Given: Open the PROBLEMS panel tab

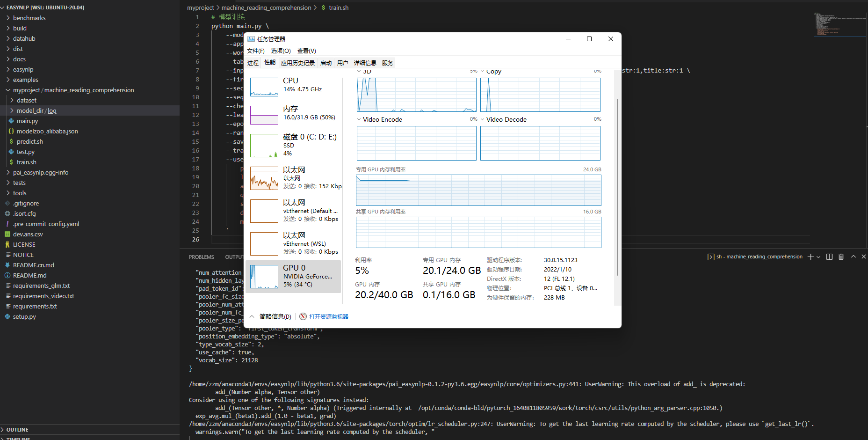Looking at the screenshot, I should [202, 257].
